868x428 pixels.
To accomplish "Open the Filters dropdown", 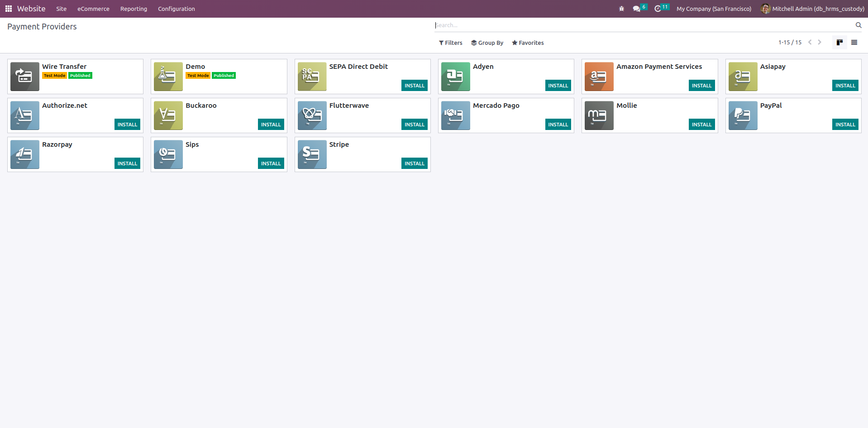I will coord(451,43).
